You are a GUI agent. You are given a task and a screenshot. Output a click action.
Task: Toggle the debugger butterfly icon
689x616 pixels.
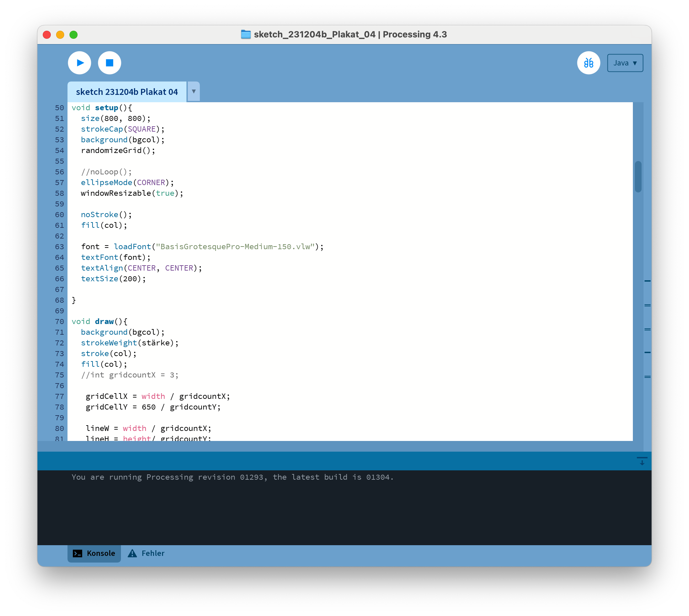click(x=588, y=63)
